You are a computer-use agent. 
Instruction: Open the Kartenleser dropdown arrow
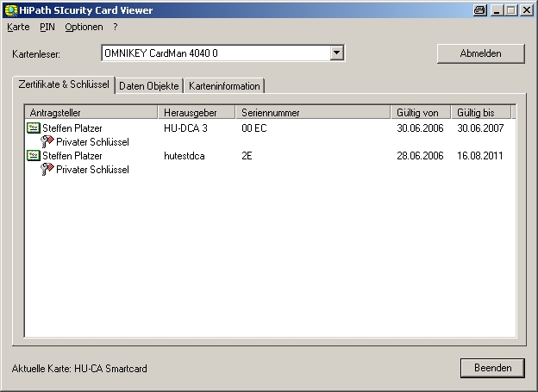(x=337, y=53)
